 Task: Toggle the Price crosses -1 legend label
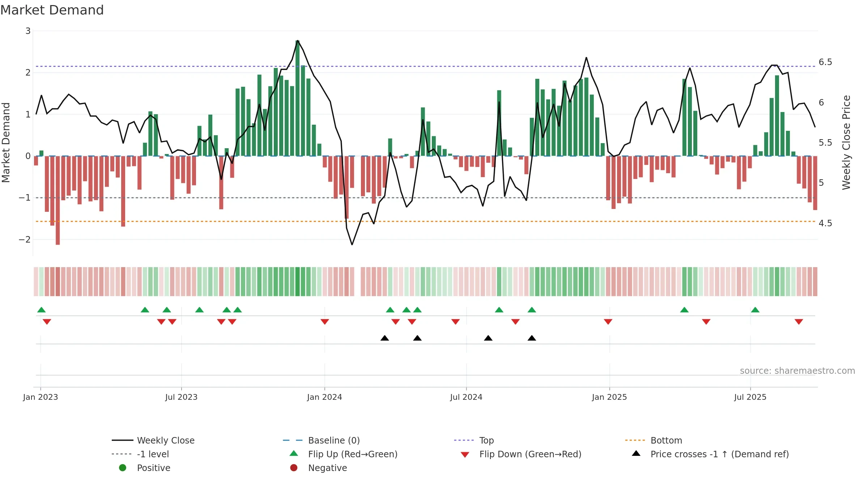click(x=720, y=454)
